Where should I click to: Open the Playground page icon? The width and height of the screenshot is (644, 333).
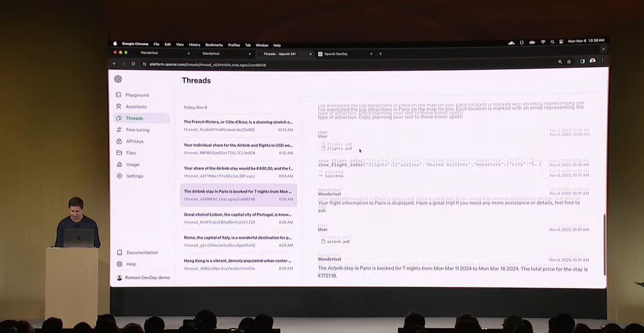(118, 95)
